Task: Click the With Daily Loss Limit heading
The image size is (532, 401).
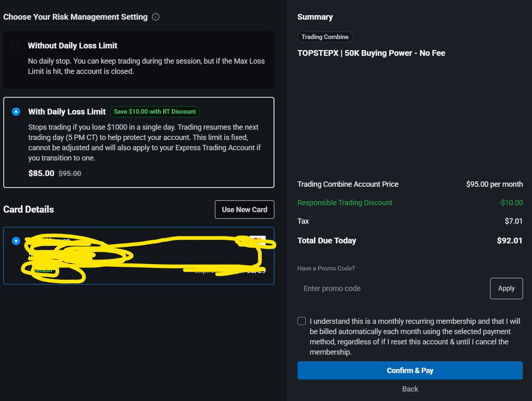Action: pyautogui.click(x=67, y=112)
